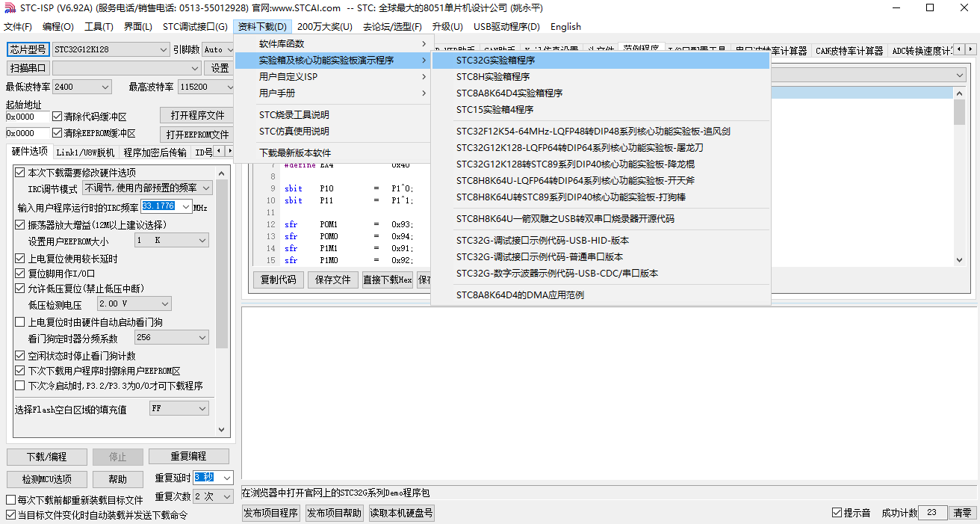Toggle 空闲状态时停止看门狗计数 checkbox
Screen dimensions: 980x524
[x=20, y=356]
